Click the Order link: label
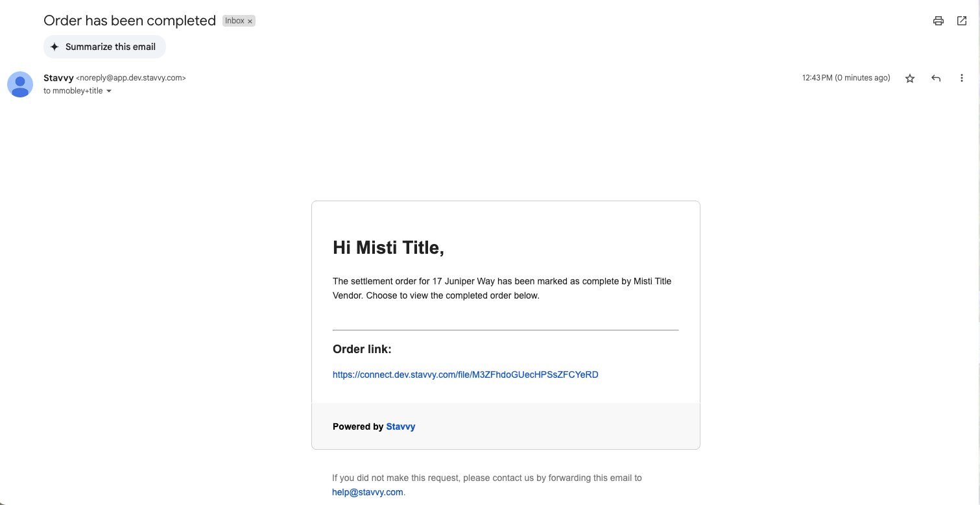 (362, 349)
